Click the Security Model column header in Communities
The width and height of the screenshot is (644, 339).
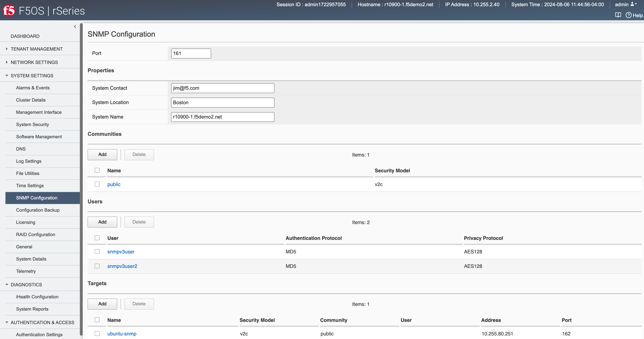[x=392, y=171]
